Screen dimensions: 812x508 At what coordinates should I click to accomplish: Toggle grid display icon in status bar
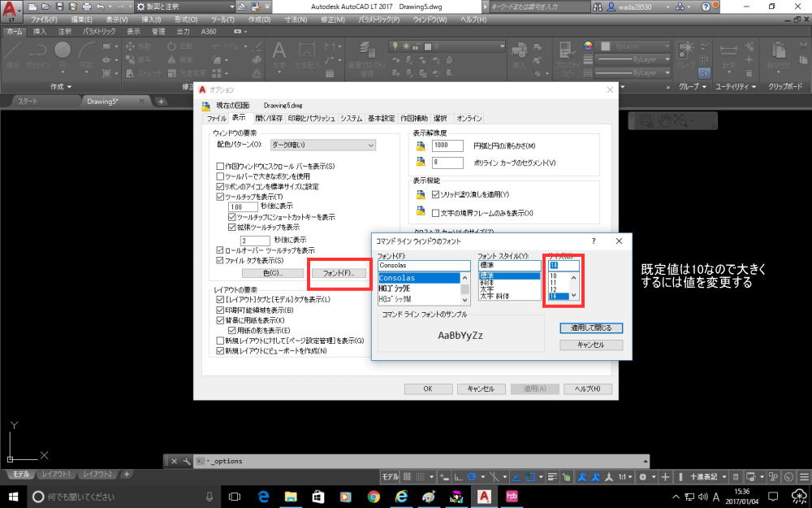pos(408,476)
